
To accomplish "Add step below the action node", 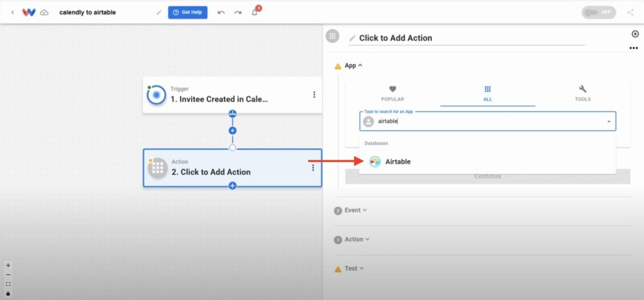I will click(233, 186).
